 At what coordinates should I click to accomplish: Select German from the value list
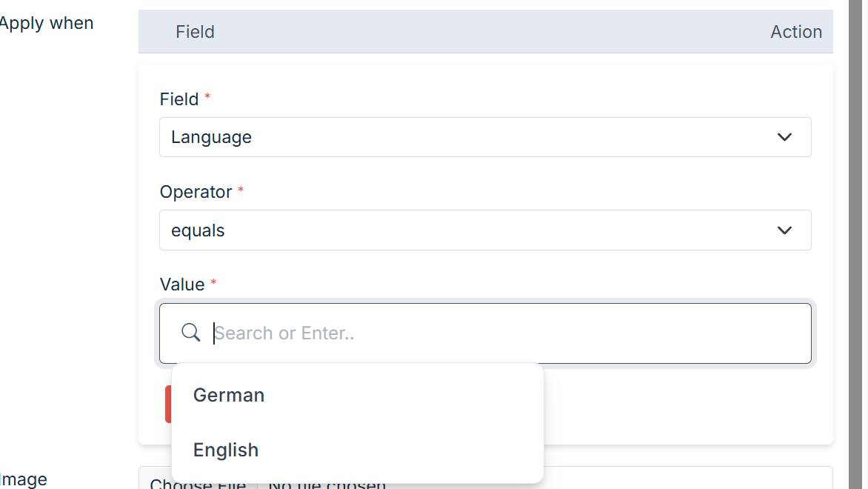229,395
